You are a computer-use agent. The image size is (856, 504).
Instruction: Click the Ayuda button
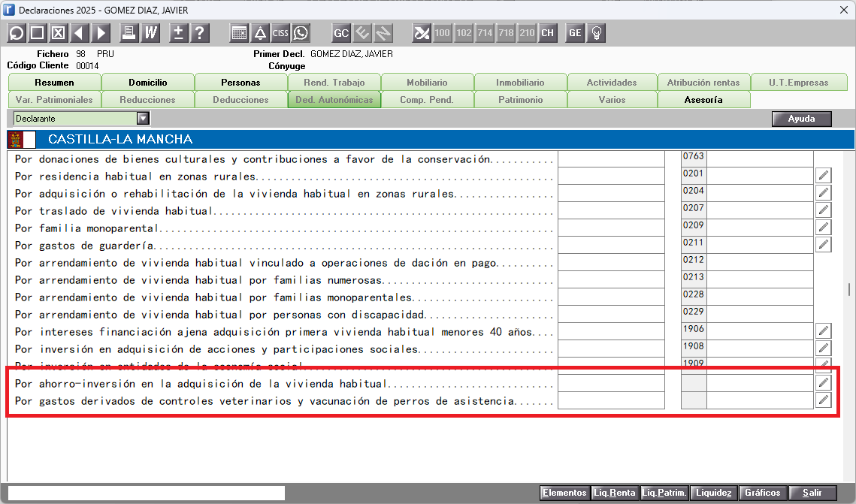(801, 119)
